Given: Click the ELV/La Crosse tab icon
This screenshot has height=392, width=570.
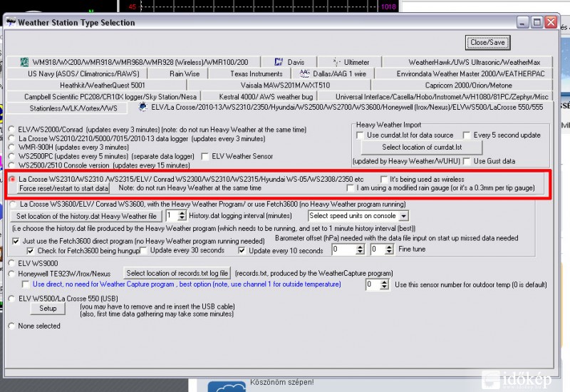Looking at the screenshot, I should click(x=144, y=108).
